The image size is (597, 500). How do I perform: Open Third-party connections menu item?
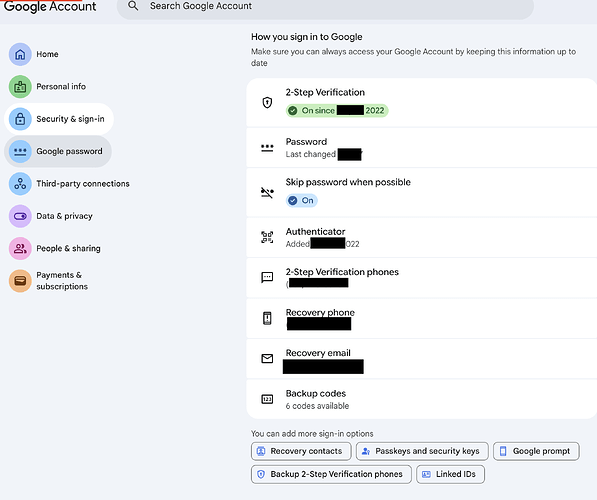[83, 184]
